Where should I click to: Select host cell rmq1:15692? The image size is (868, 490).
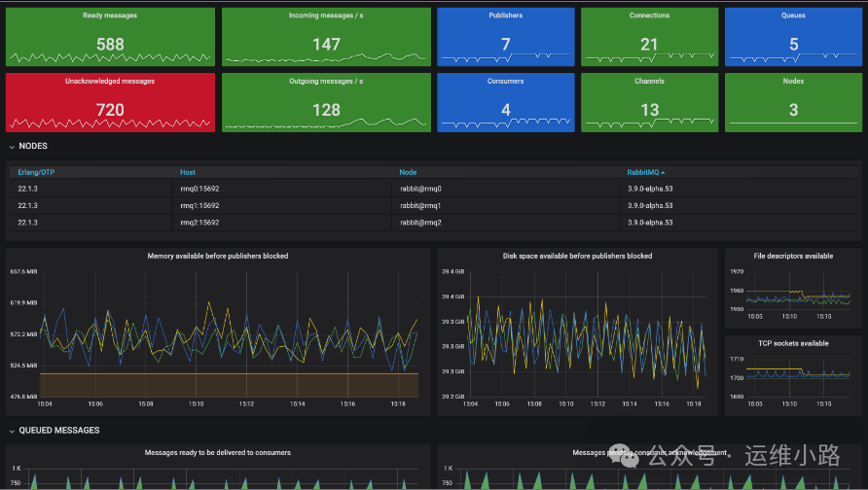(x=199, y=206)
